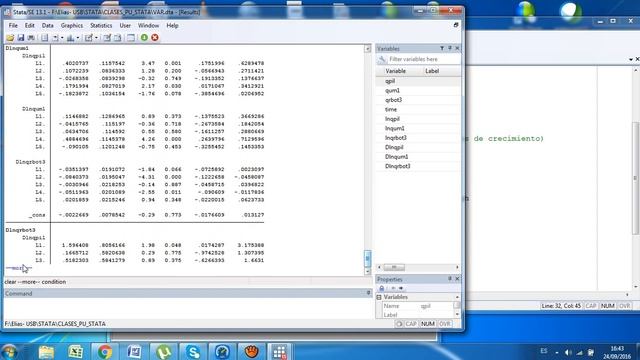This screenshot has width=640, height=360.
Task: Pin the Command window
Action: click(368, 293)
